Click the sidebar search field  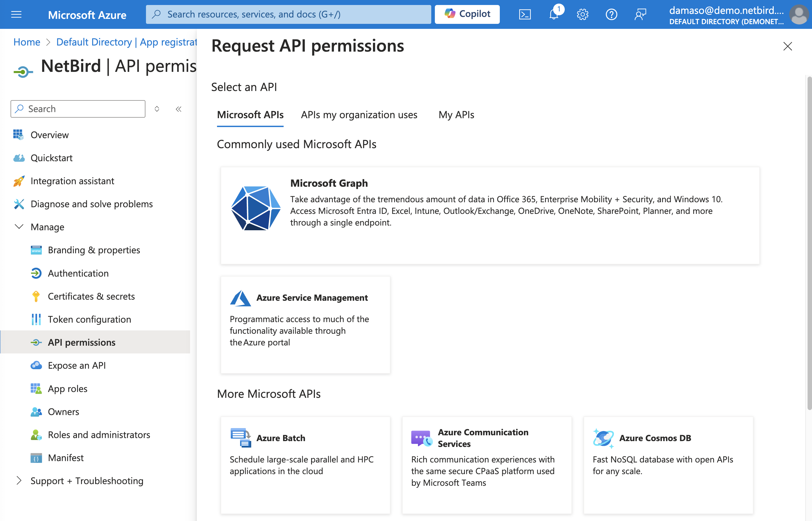click(77, 108)
